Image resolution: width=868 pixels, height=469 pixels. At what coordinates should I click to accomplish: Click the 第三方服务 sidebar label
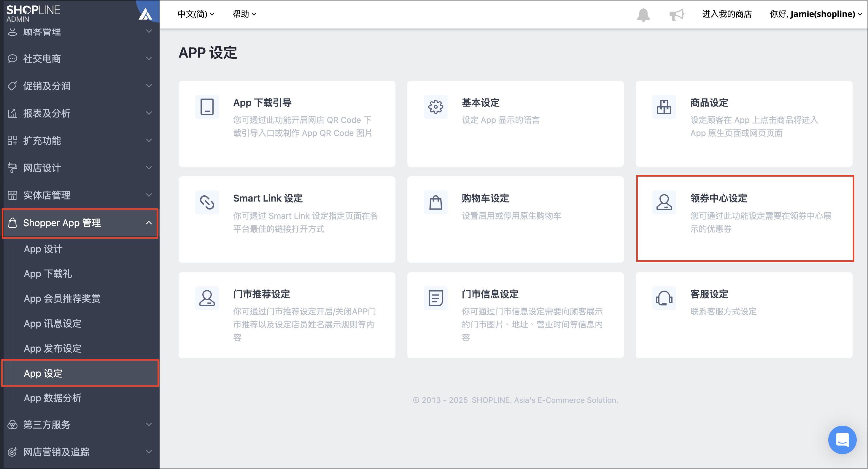click(x=47, y=424)
